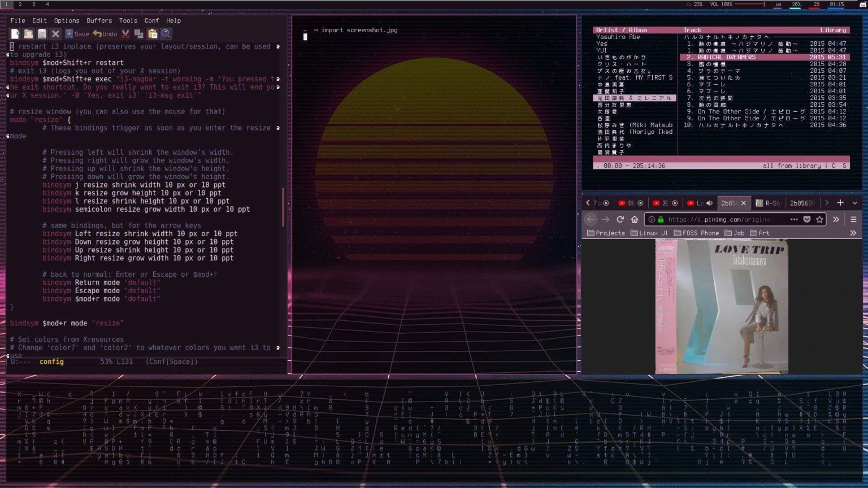Click the green padlock security icon
The height and width of the screenshot is (488, 868).
(x=661, y=219)
